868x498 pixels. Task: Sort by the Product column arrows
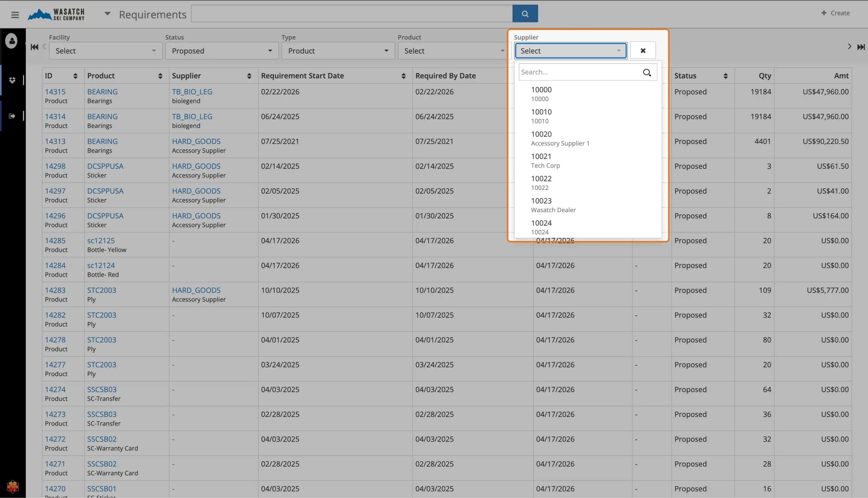coord(160,76)
